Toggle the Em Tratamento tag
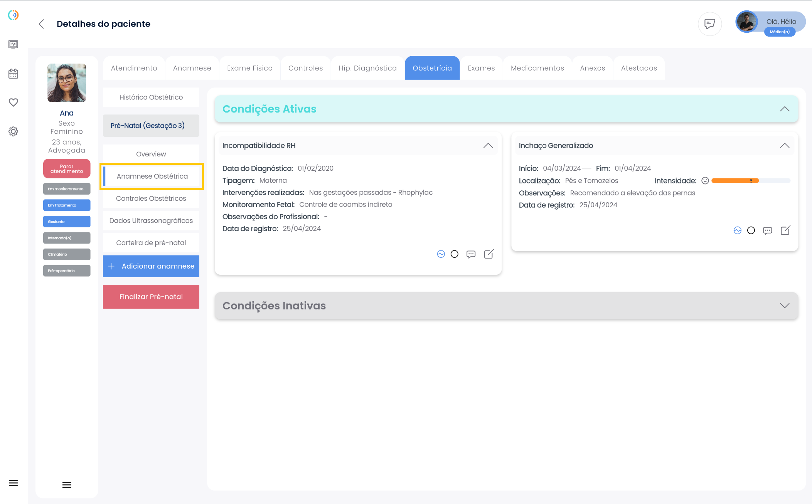The height and width of the screenshot is (504, 812). pyautogui.click(x=67, y=205)
